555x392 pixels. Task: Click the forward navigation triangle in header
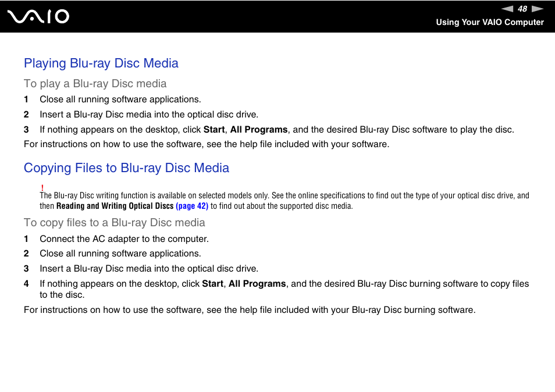(x=536, y=8)
